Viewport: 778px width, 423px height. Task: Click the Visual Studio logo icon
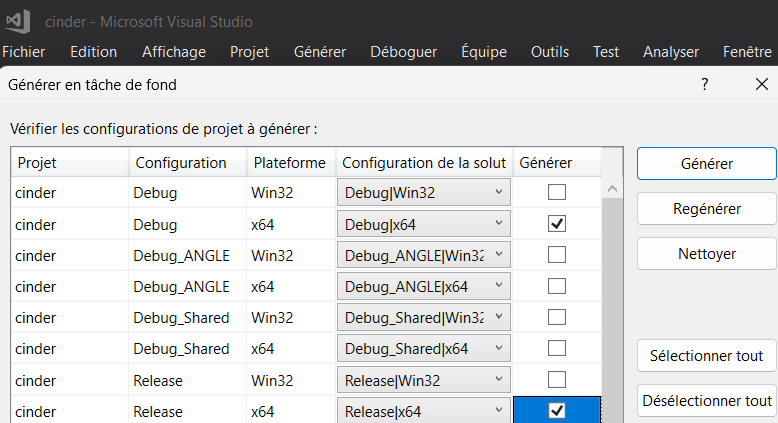coord(18,21)
